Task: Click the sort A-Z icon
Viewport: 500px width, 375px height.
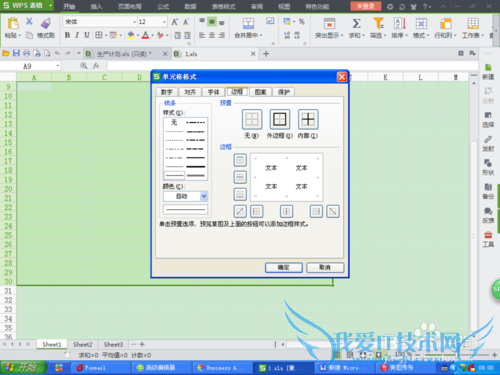Action: tap(399, 23)
